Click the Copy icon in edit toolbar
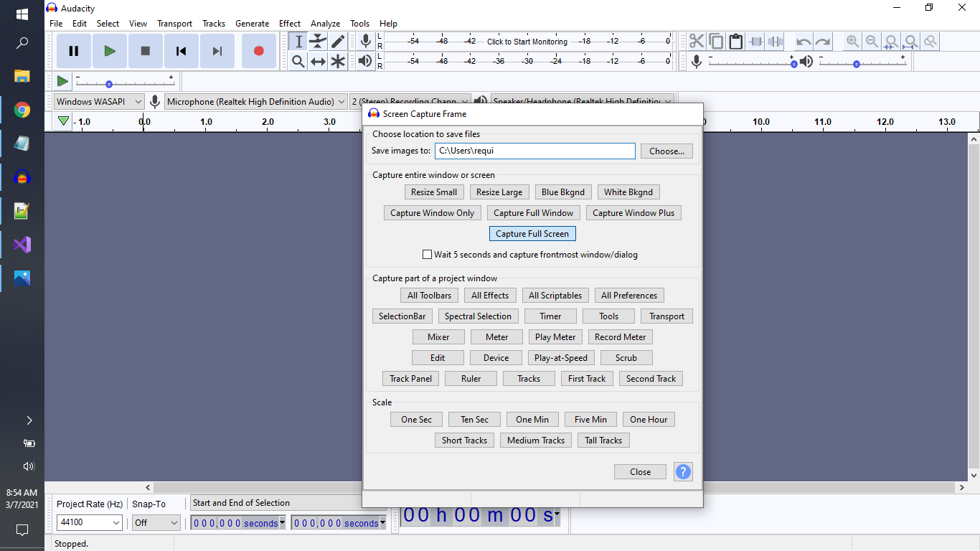The image size is (980, 551). point(716,42)
